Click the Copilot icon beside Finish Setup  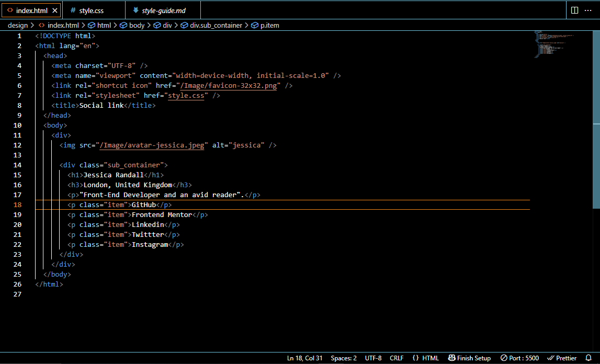[x=451, y=358]
